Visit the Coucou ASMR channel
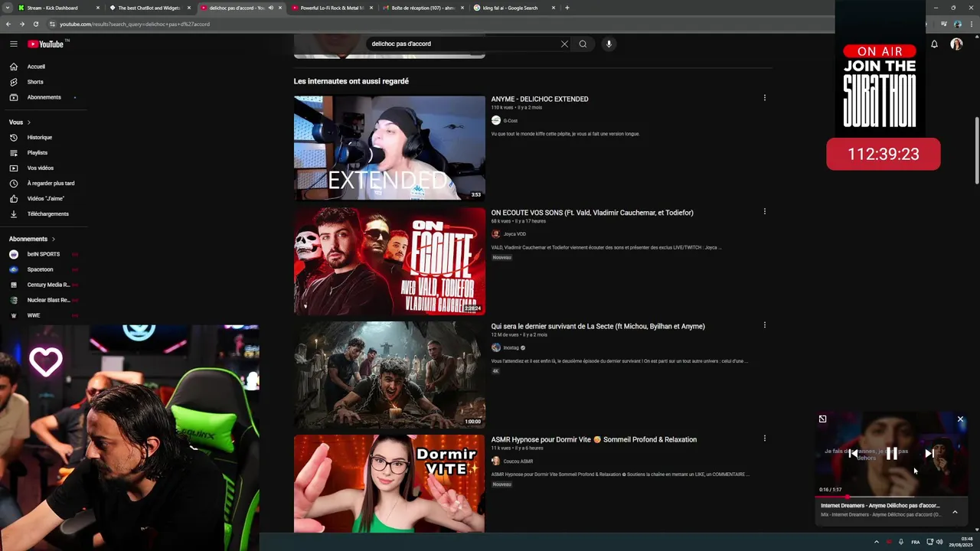980x551 pixels. coord(518,461)
